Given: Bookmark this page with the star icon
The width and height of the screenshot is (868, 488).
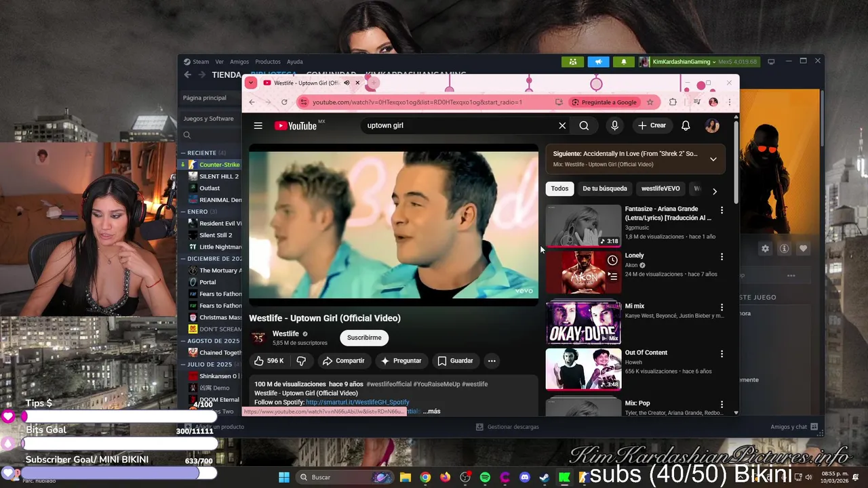Looking at the screenshot, I should pos(650,102).
